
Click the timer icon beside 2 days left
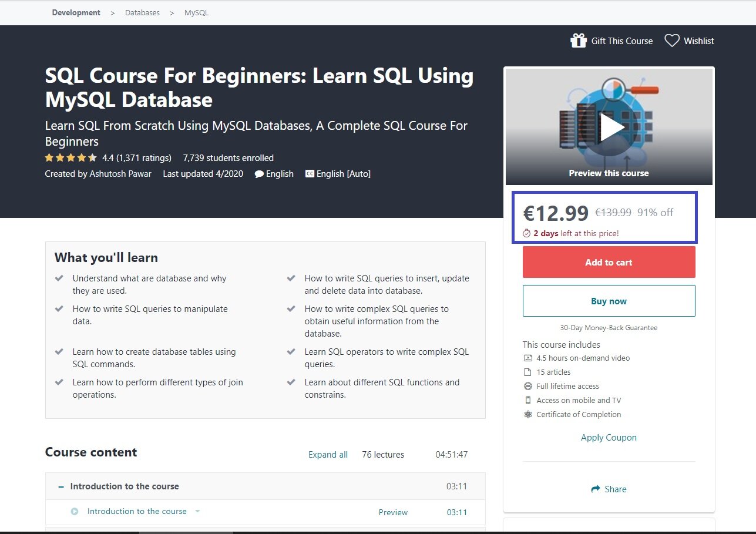coord(527,233)
